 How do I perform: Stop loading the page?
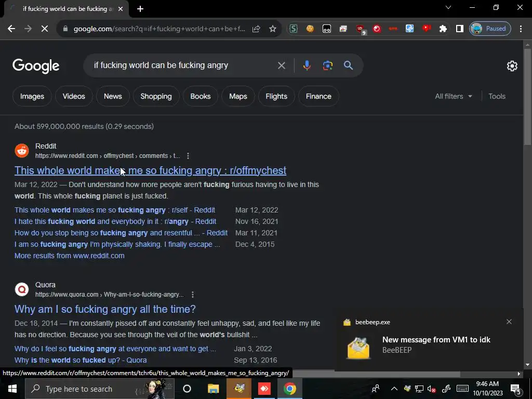click(x=45, y=29)
